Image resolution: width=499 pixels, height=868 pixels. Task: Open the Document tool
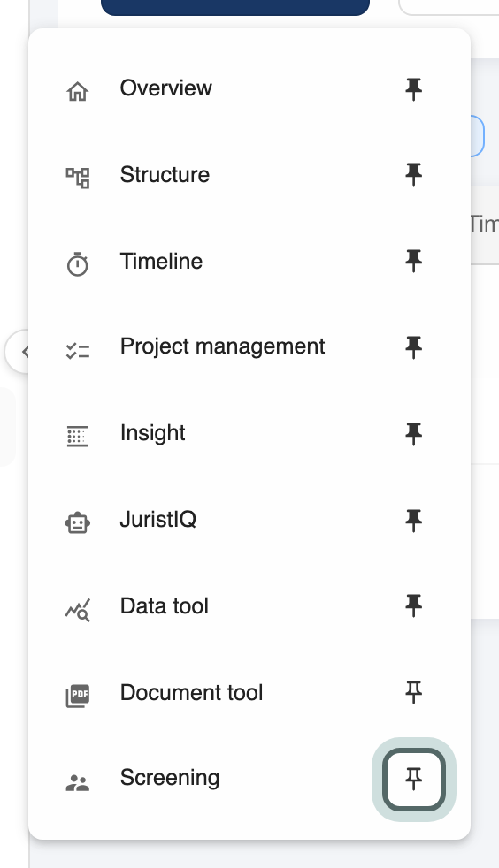[x=191, y=692]
